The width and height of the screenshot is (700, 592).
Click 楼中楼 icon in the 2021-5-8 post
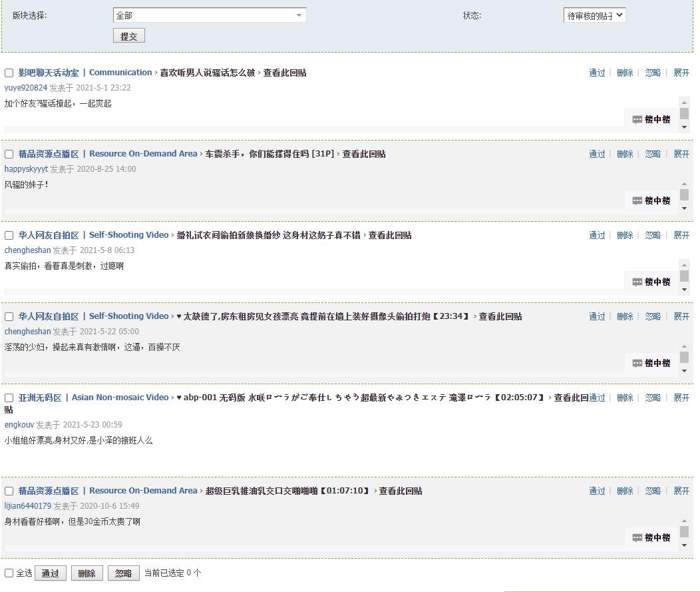click(637, 282)
